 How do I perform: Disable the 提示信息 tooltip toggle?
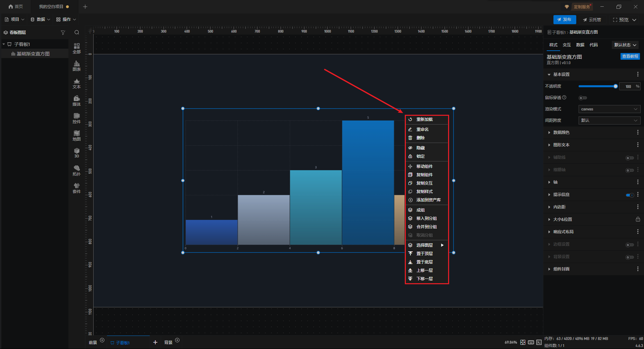630,195
